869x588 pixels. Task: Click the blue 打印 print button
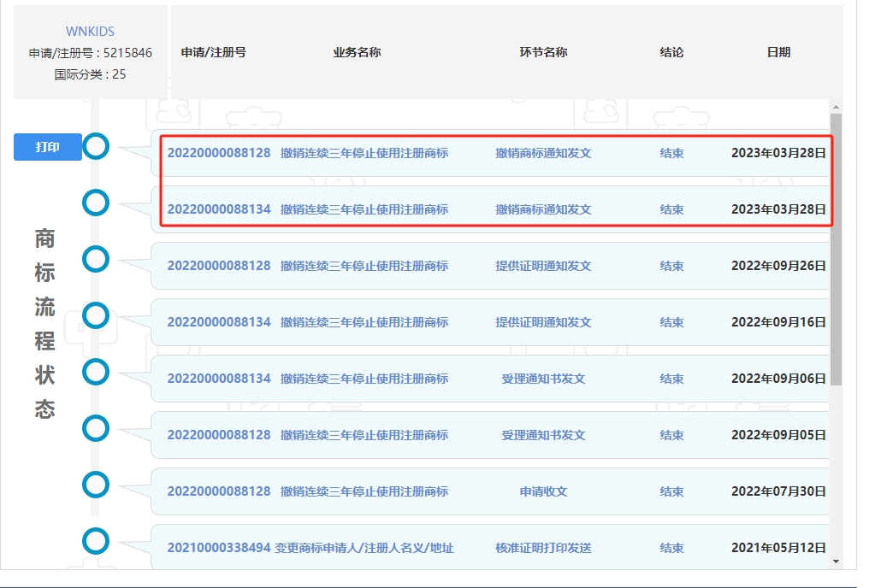(48, 147)
